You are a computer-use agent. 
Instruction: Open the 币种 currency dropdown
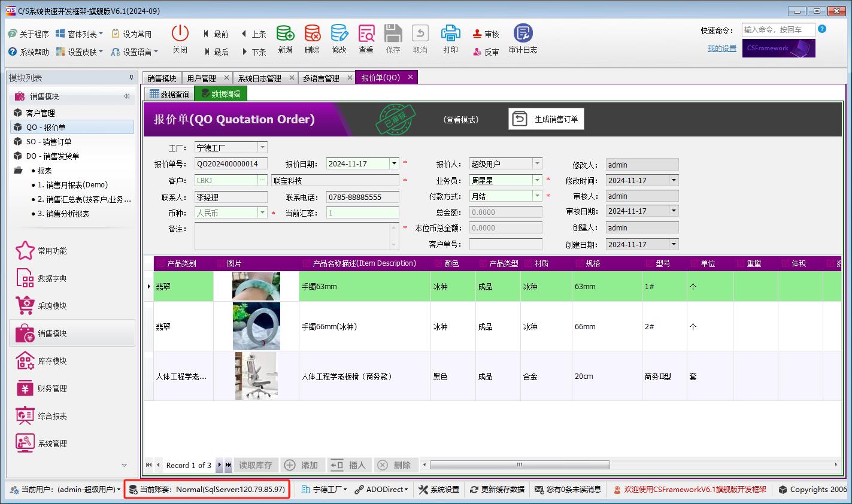[262, 212]
